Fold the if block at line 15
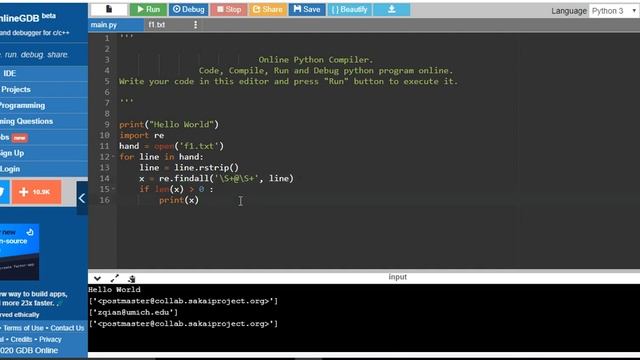The width and height of the screenshot is (640, 360). 113,189
